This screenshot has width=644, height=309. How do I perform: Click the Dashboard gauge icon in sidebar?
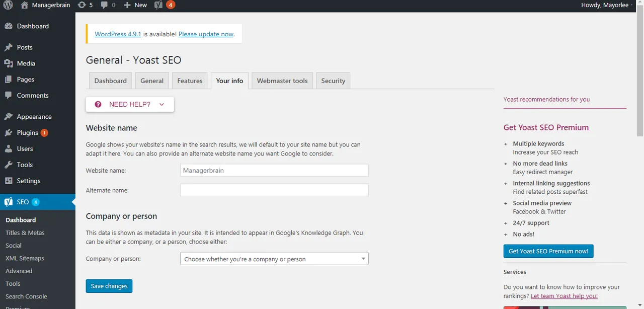(x=9, y=26)
